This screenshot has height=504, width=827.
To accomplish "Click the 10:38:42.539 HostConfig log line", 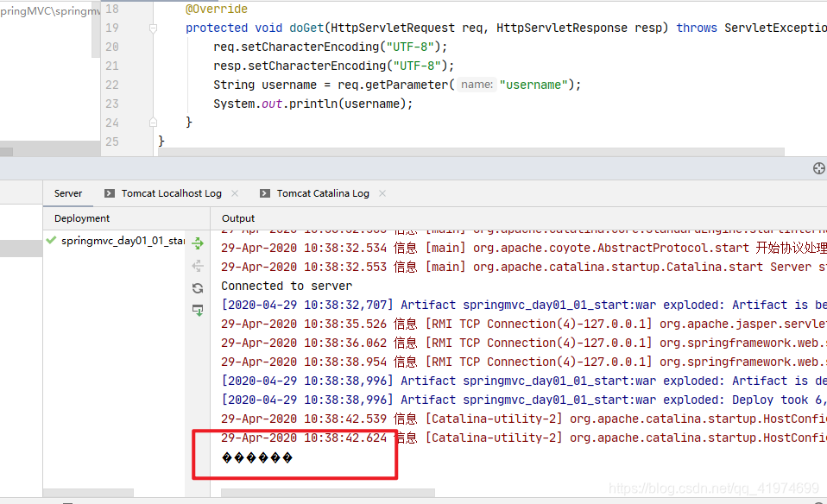I will [524, 419].
